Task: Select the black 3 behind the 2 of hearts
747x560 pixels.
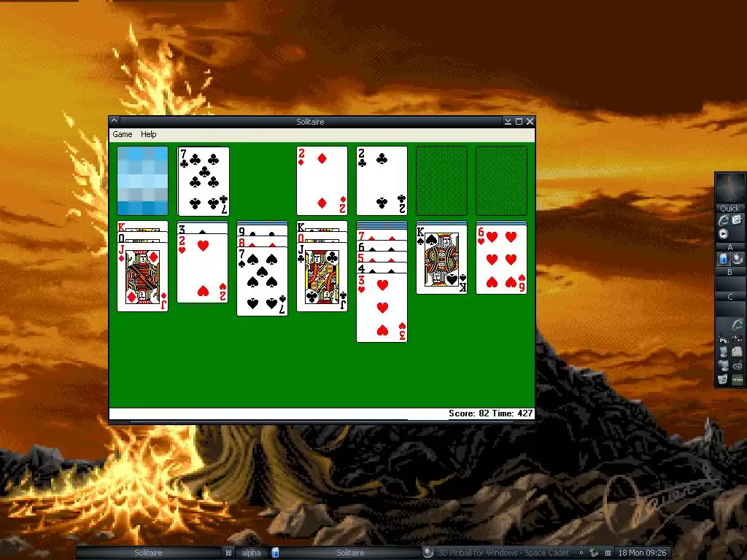Action: point(203,228)
